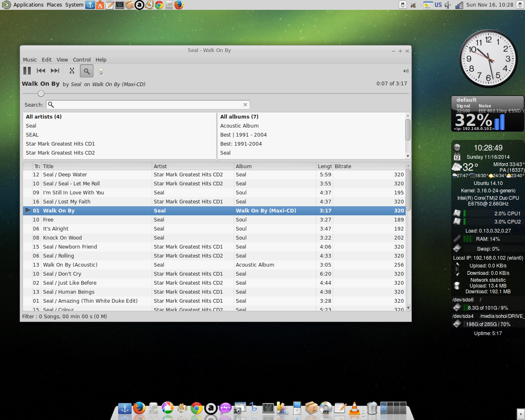525x420 pixels.
Task: Launch Chrome from top panel
Action: point(159,5)
